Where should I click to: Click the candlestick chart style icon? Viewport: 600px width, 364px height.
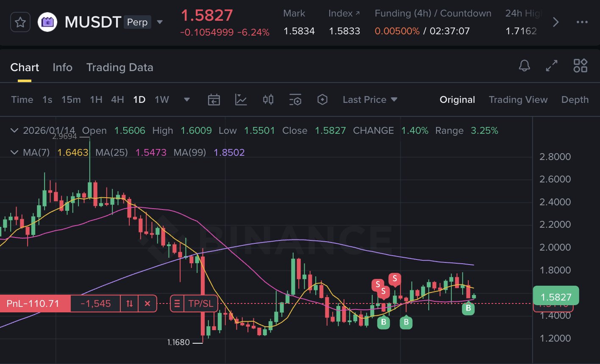[x=268, y=100]
